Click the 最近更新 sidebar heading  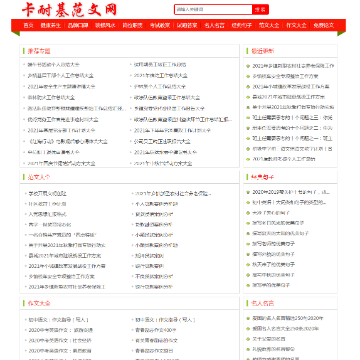tap(263, 51)
